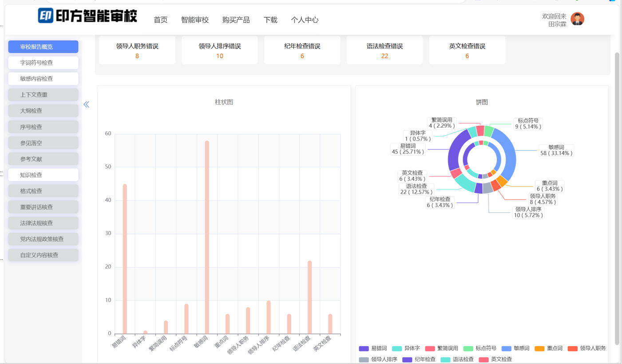The height and width of the screenshot is (364, 622).
Task: Click the 语法检查 22 pie label
Action: coord(416,189)
